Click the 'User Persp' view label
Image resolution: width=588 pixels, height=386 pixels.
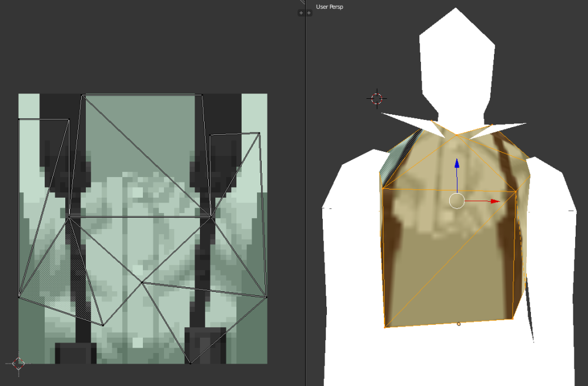tap(329, 6)
